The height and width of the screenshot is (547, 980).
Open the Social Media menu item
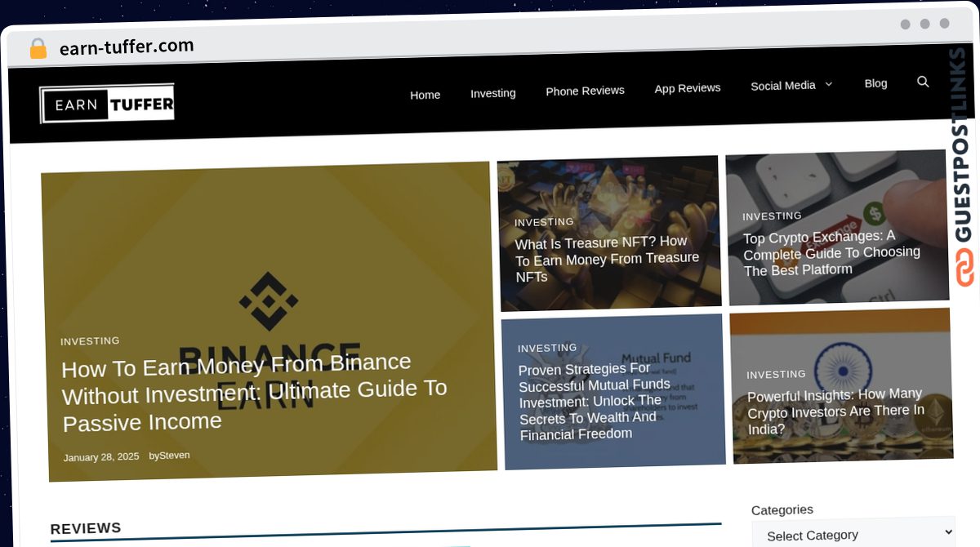click(x=783, y=86)
